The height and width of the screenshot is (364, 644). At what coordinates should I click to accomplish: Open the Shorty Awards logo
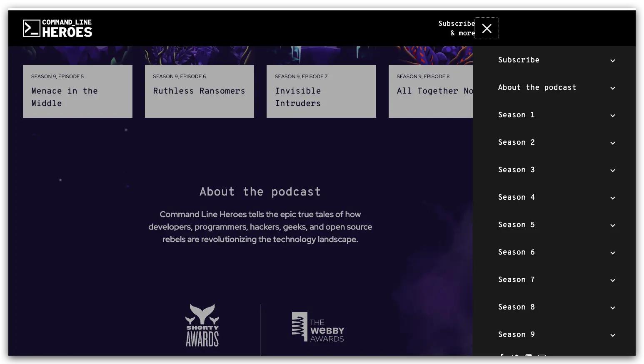pyautogui.click(x=202, y=325)
